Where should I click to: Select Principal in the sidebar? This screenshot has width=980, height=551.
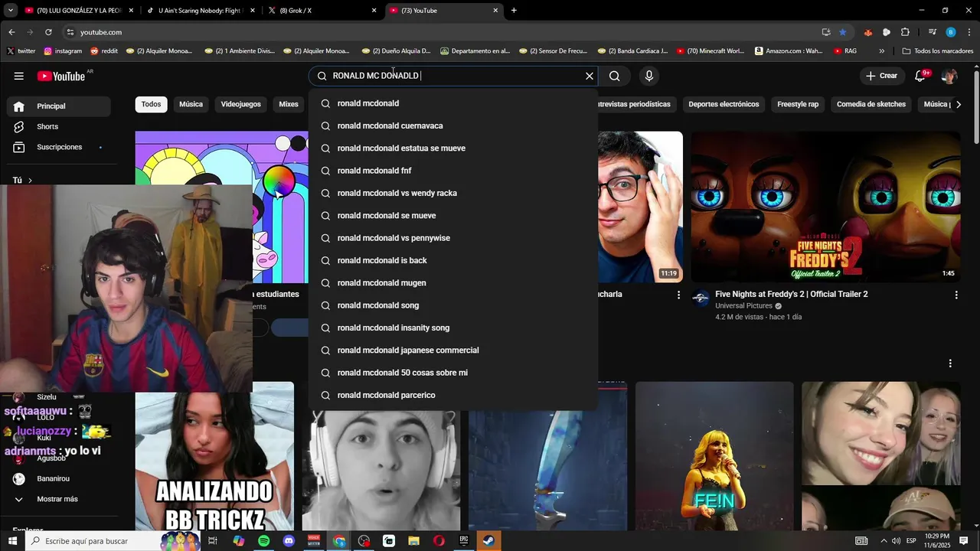pyautogui.click(x=58, y=106)
